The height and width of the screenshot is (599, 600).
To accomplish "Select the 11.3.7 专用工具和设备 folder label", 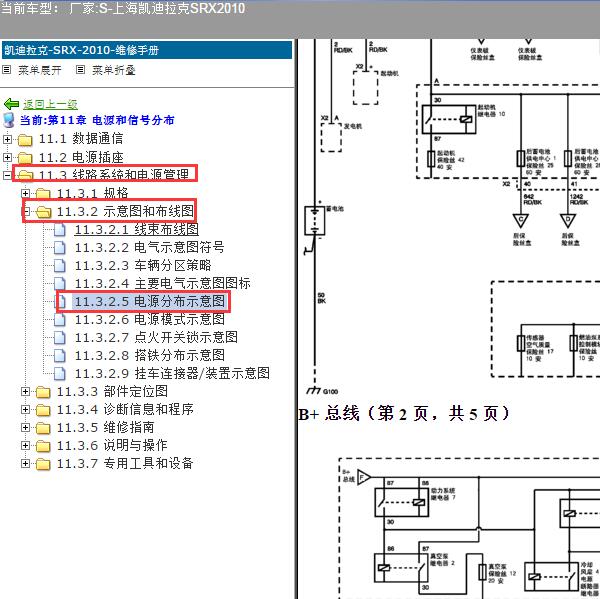I will 125,463.
